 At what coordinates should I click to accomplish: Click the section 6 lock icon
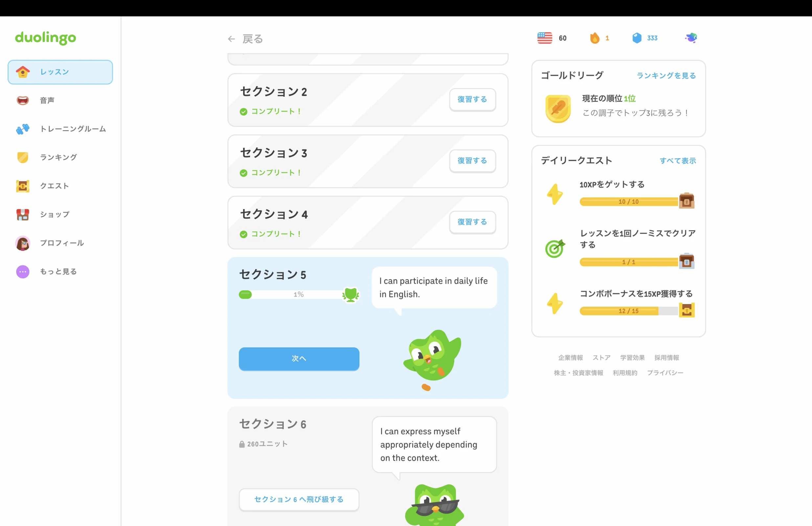pyautogui.click(x=242, y=444)
